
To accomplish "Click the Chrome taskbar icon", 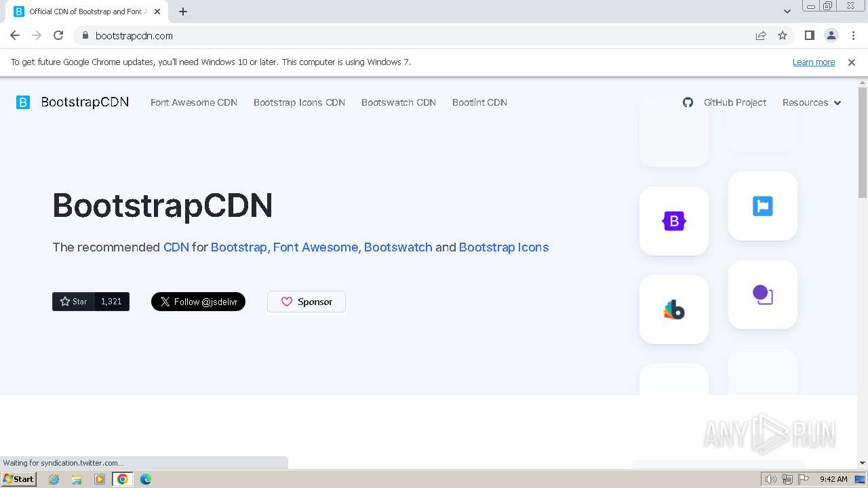I will 123,479.
